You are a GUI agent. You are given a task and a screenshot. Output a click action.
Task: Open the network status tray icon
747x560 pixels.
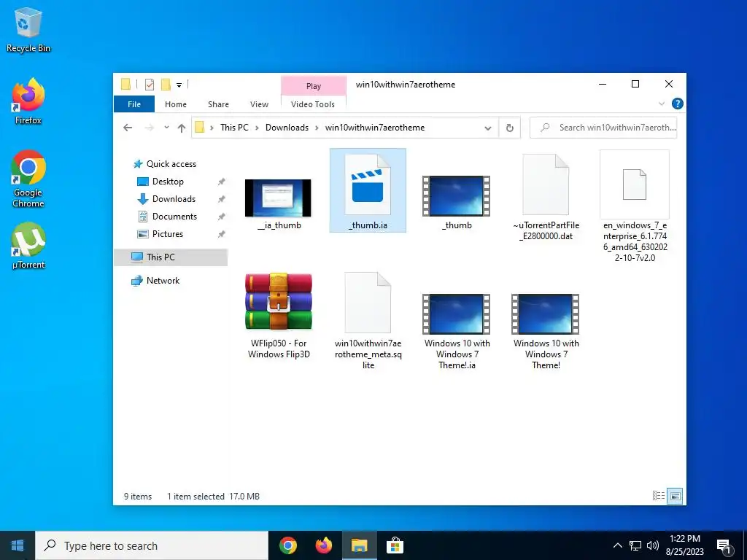[635, 545]
